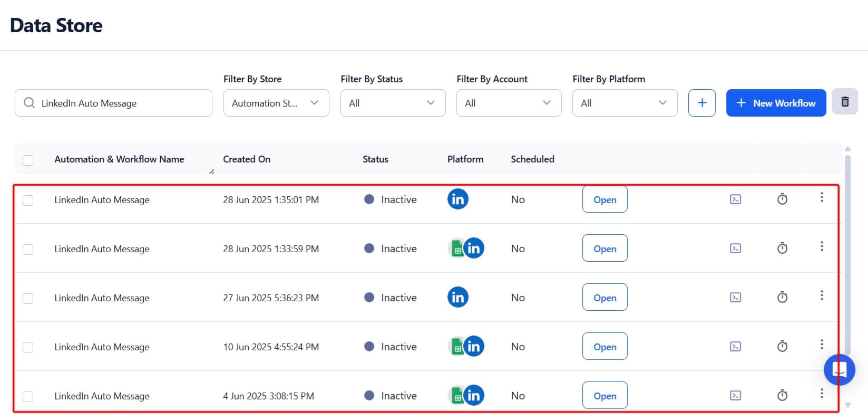The width and height of the screenshot is (868, 420).
Task: Click the timer icon for 4 Jun 2025 workflow
Action: 782,396
